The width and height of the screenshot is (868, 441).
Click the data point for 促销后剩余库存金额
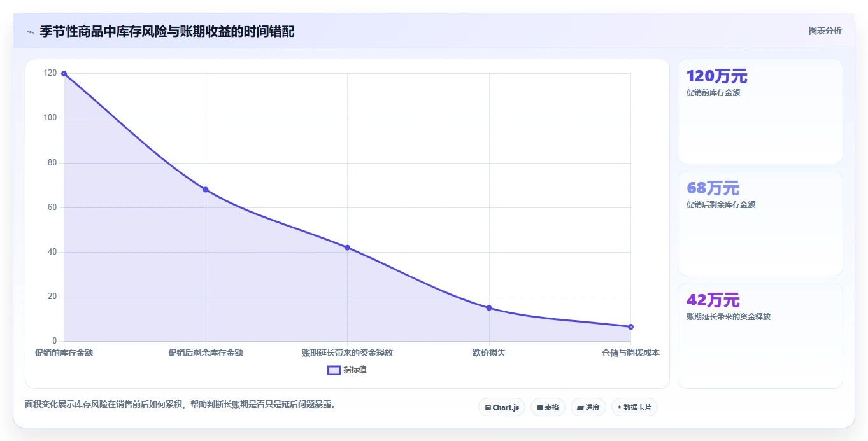point(206,190)
